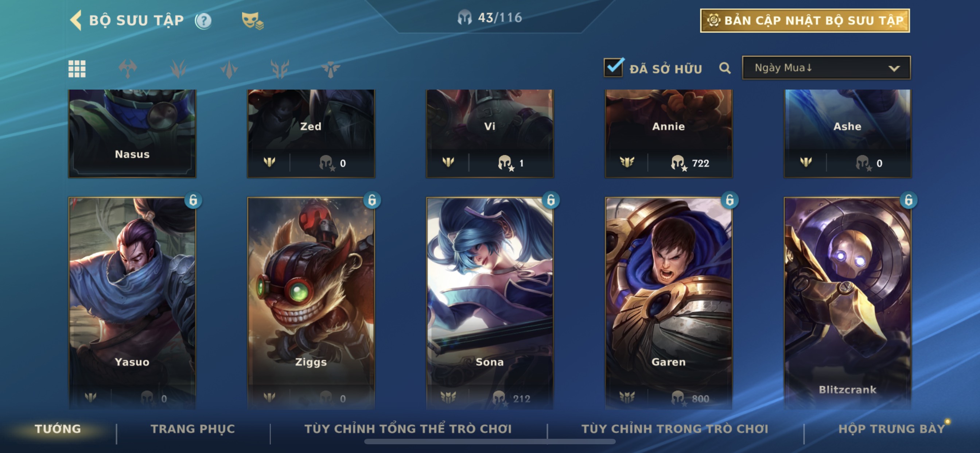Switch to the TRANG PHỤC tab
Screen dimensions: 980x453
click(193, 429)
